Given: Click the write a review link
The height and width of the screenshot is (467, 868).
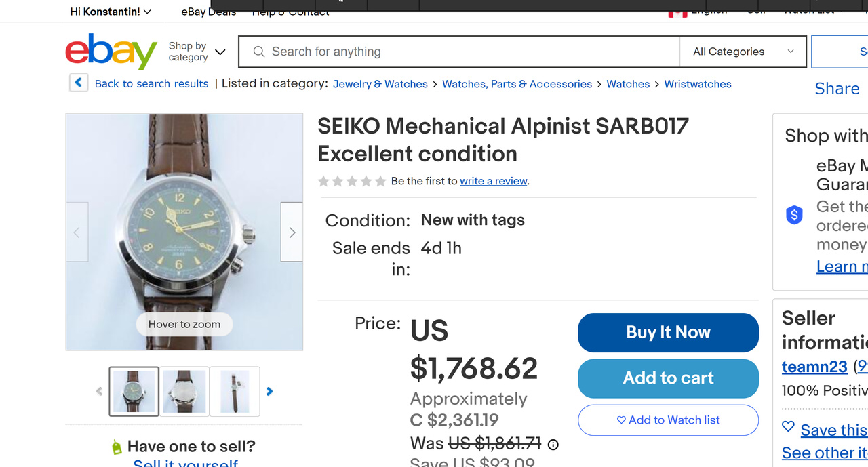Looking at the screenshot, I should 494,181.
